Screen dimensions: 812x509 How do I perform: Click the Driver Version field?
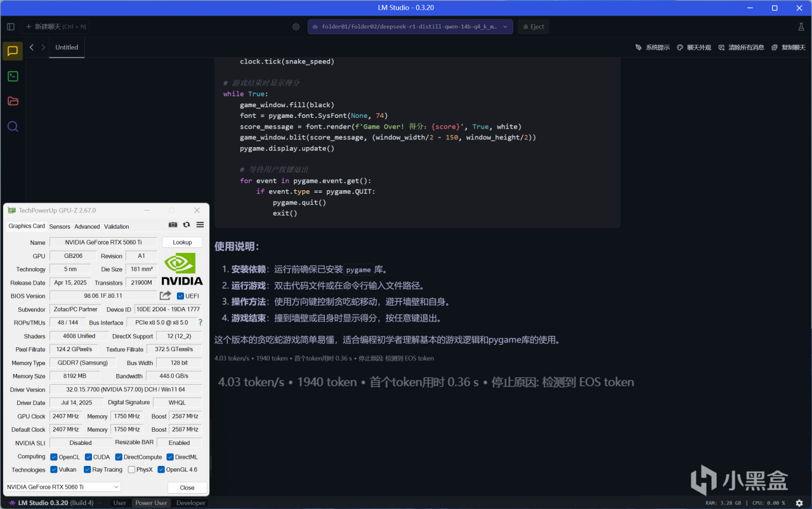pyautogui.click(x=126, y=389)
